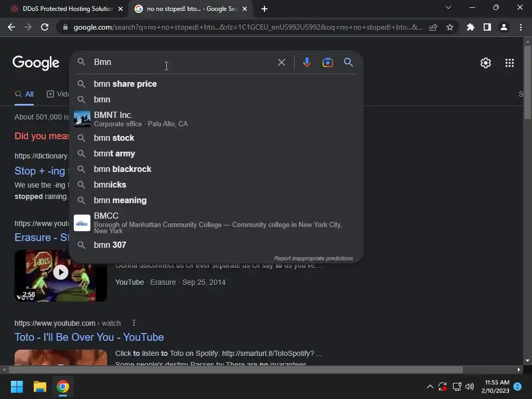Image resolution: width=532 pixels, height=399 pixels.
Task: Choose the BMCC college suggestion
Action: tap(217, 222)
